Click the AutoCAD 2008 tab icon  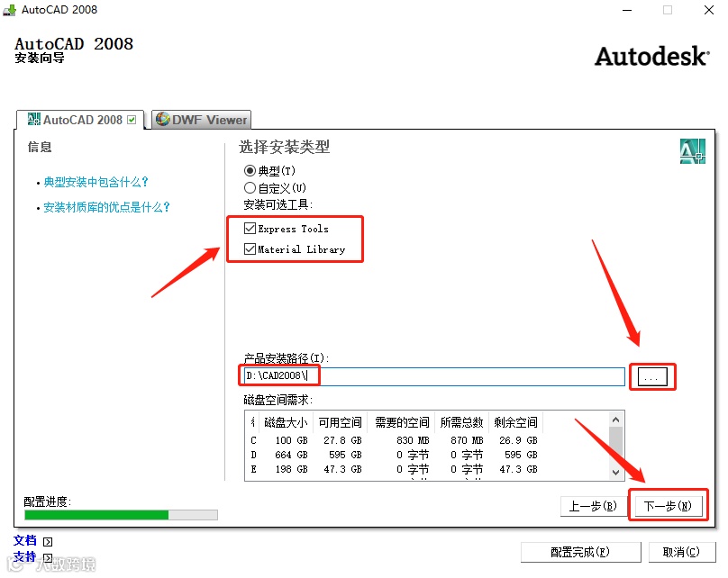click(34, 119)
